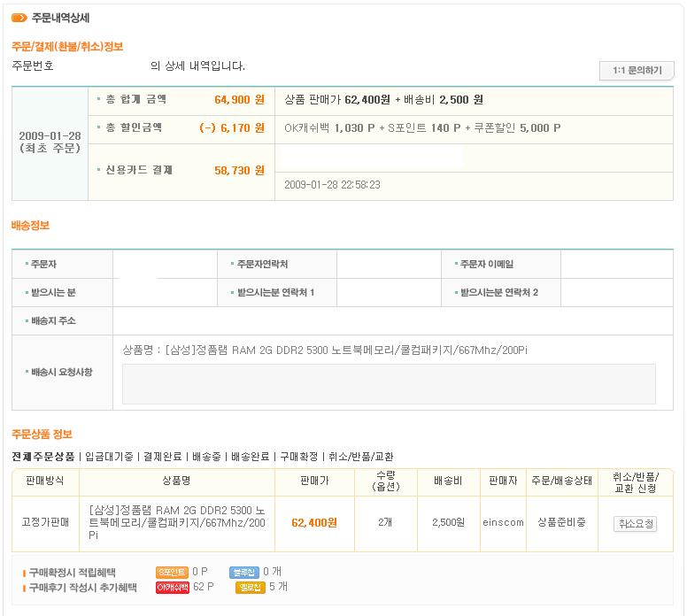Click the OK캐쉬백 red badge icon

172,588
